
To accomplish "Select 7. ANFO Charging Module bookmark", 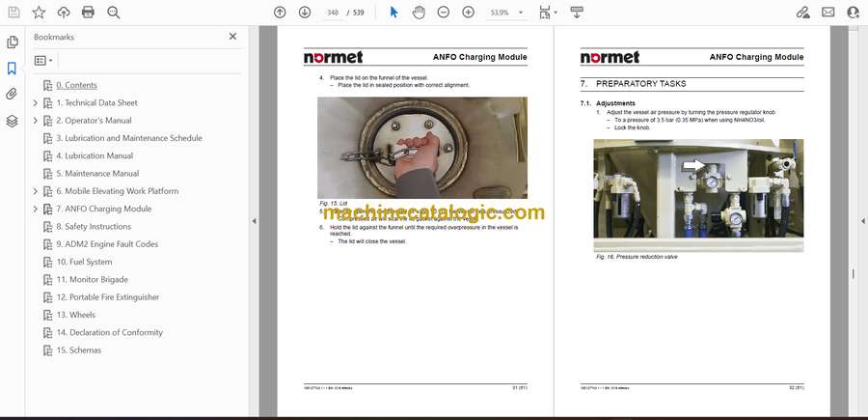I will pyautogui.click(x=103, y=209).
